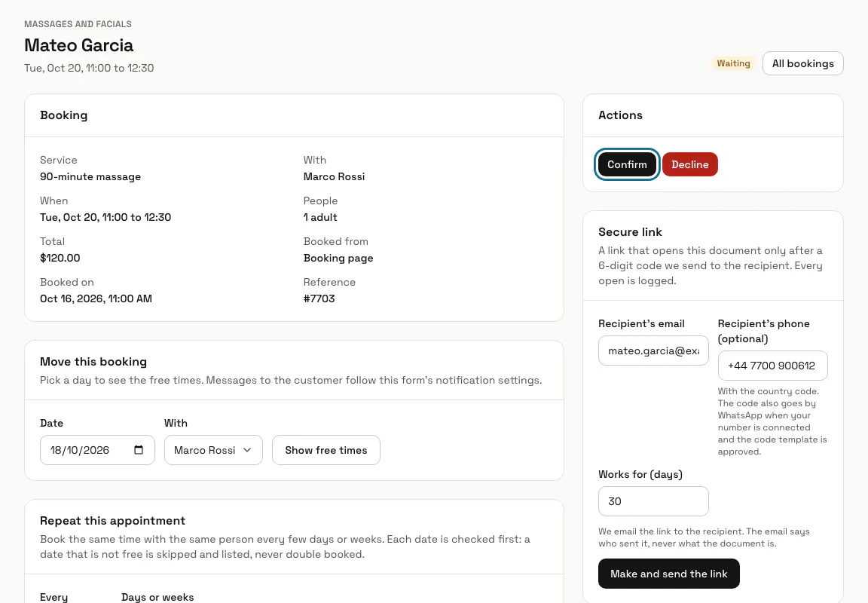Viewport: 868px width, 603px height.
Task: Select the reference number #7703
Action: [319, 298]
